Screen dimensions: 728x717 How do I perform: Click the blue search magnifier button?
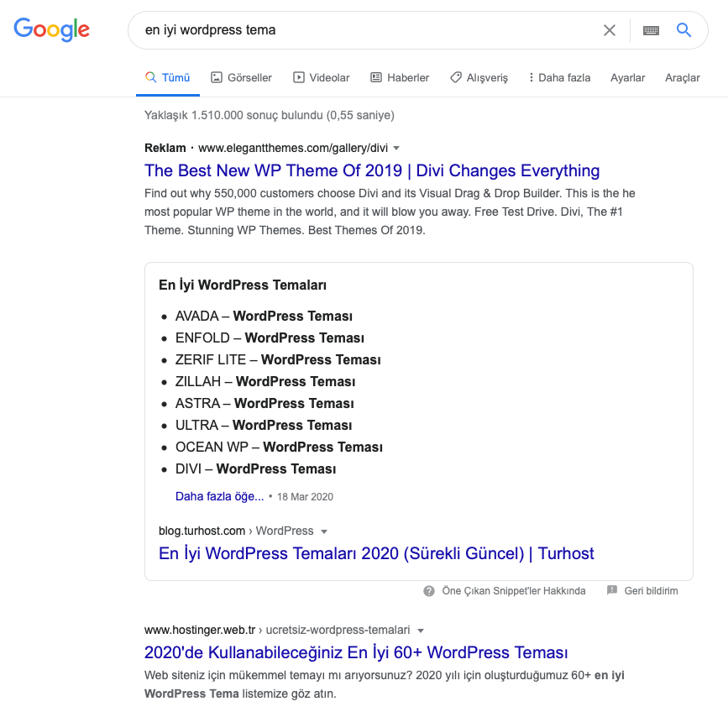[x=683, y=30]
